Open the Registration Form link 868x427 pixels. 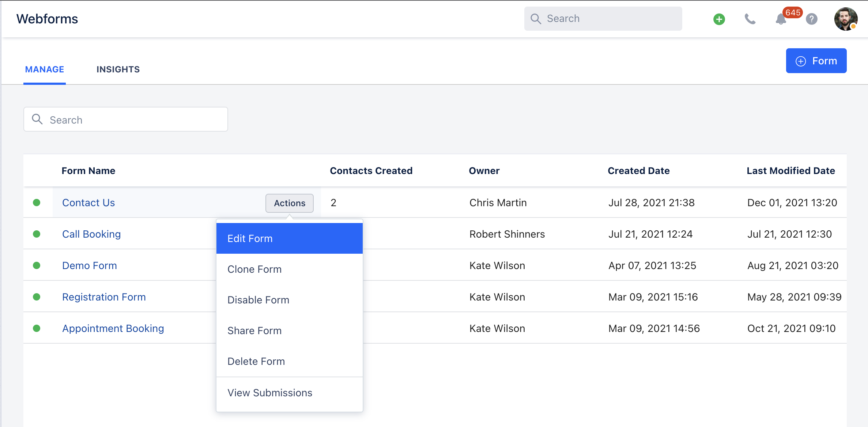(104, 297)
